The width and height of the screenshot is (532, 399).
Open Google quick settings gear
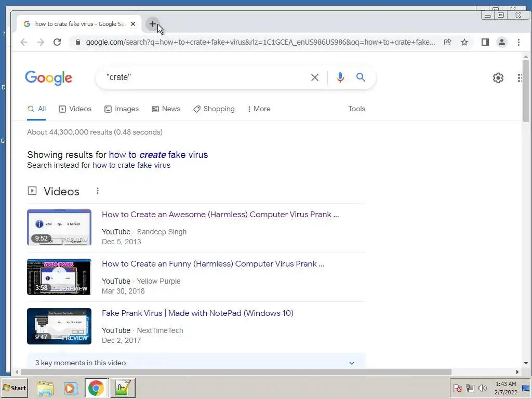point(498,78)
